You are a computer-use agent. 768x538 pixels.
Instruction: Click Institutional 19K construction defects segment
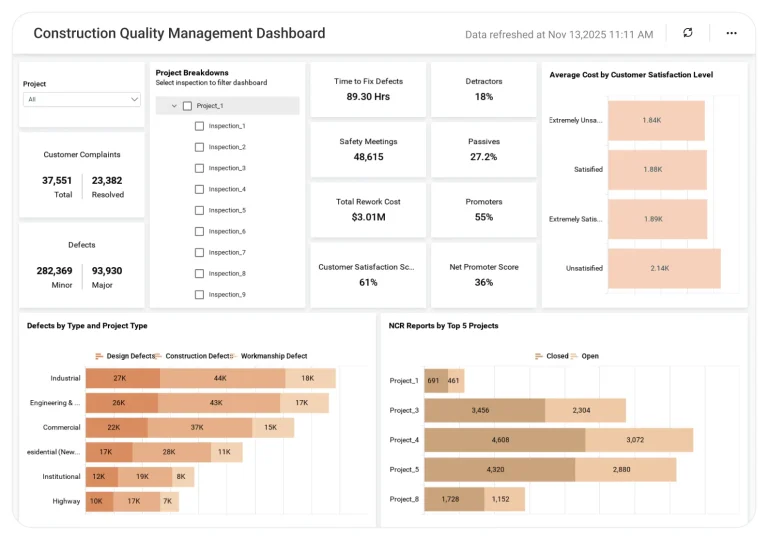[145, 476]
